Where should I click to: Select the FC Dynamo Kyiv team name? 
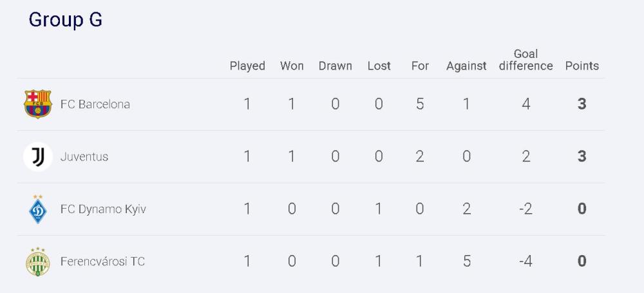pyautogui.click(x=103, y=209)
